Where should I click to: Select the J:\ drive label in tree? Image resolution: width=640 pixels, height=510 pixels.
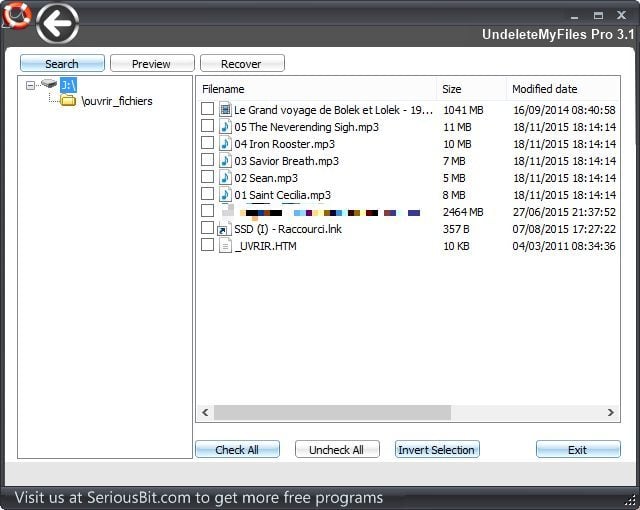(x=69, y=85)
